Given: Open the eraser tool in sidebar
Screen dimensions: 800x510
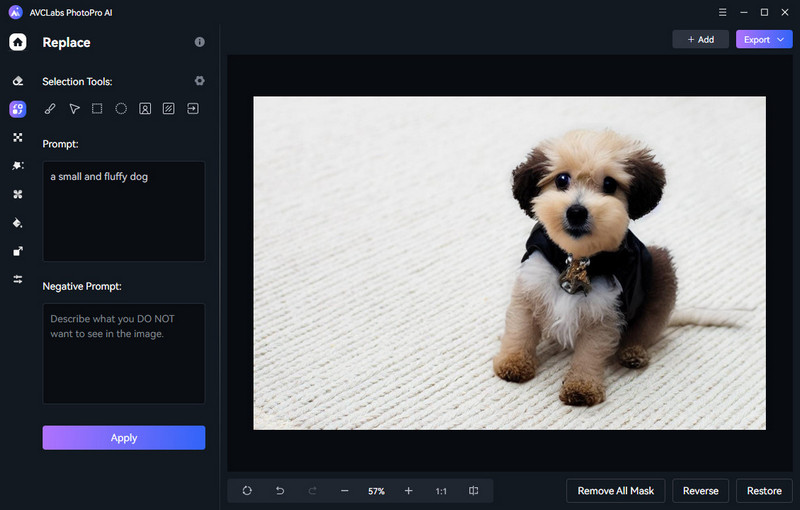Looking at the screenshot, I should click(18, 81).
